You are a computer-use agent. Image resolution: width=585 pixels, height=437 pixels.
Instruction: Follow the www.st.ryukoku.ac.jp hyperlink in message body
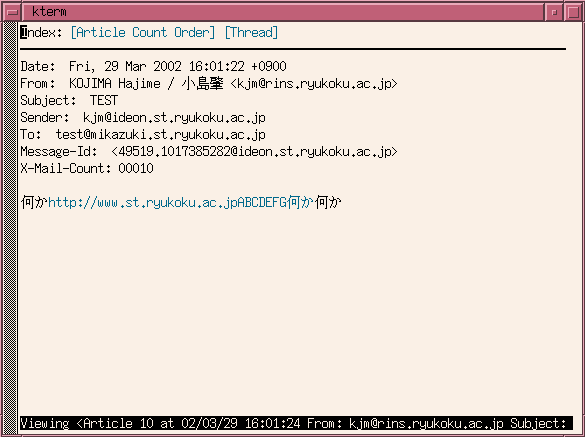click(181, 202)
